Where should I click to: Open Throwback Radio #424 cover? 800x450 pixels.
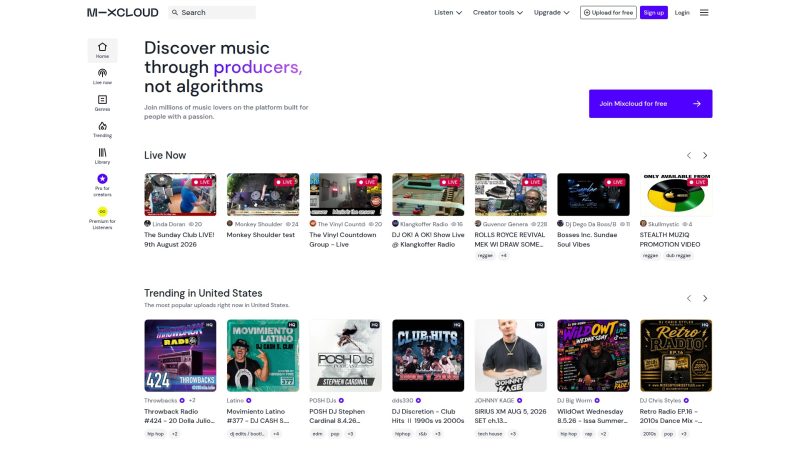tap(180, 356)
